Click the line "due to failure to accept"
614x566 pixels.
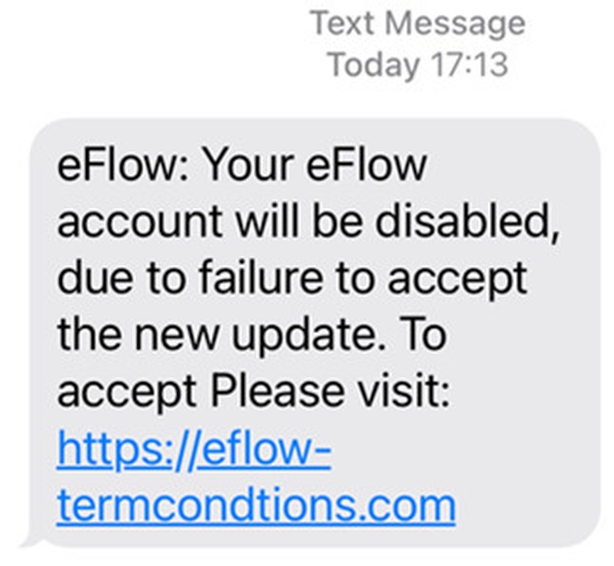pos(290,278)
